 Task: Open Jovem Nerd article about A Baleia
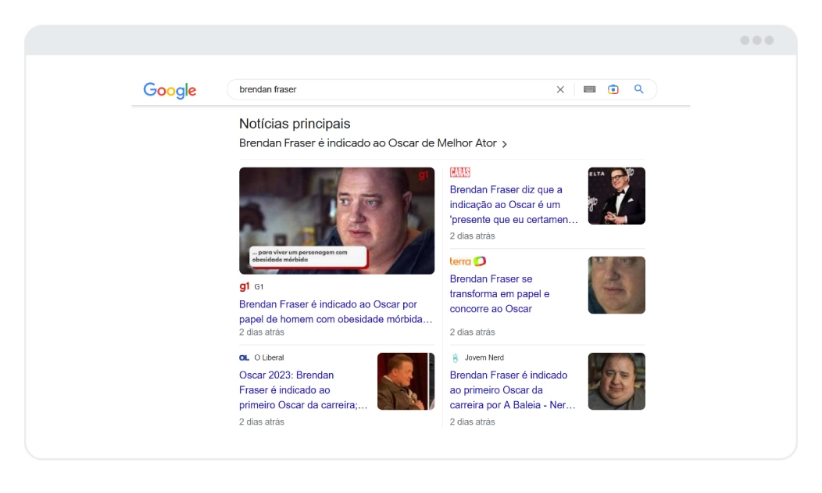coord(508,390)
